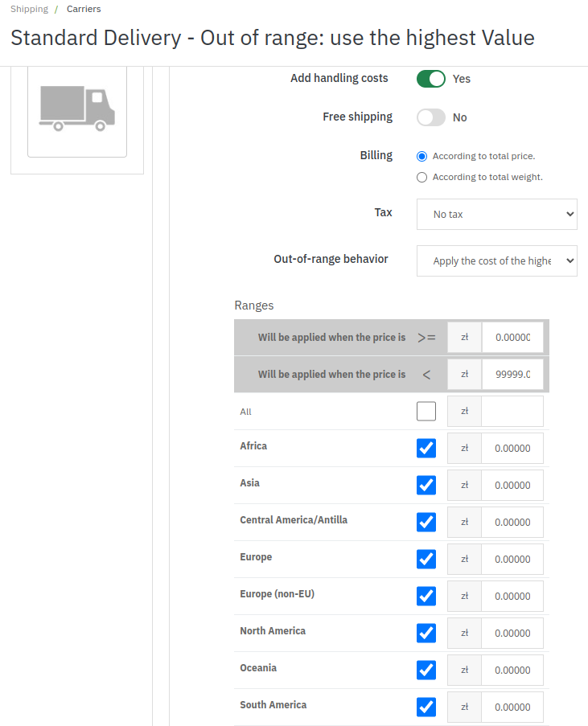
Task: Uncheck the Africa zone checkbox
Action: [426, 448]
